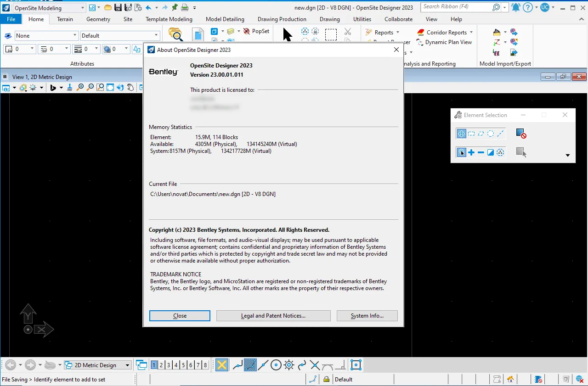Click Legal and Patent Notices button
The image size is (588, 386).
coord(273,316)
